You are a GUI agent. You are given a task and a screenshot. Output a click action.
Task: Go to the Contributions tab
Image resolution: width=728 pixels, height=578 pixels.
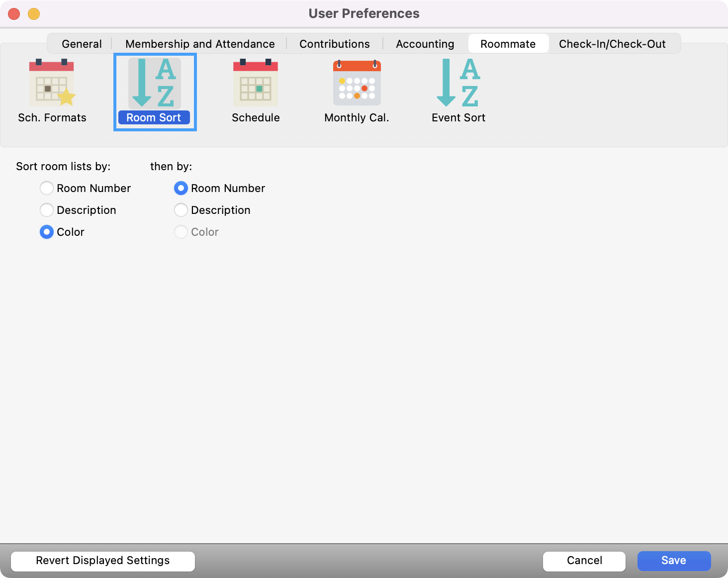click(x=334, y=44)
